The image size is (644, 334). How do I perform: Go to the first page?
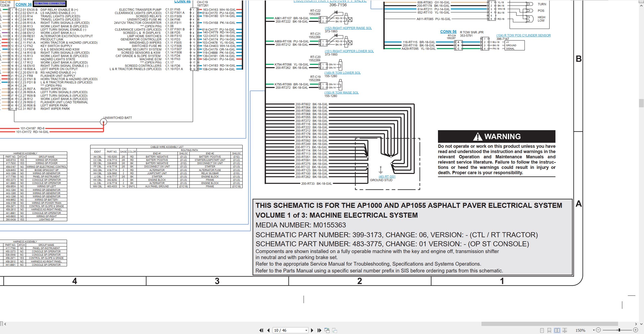(261, 330)
